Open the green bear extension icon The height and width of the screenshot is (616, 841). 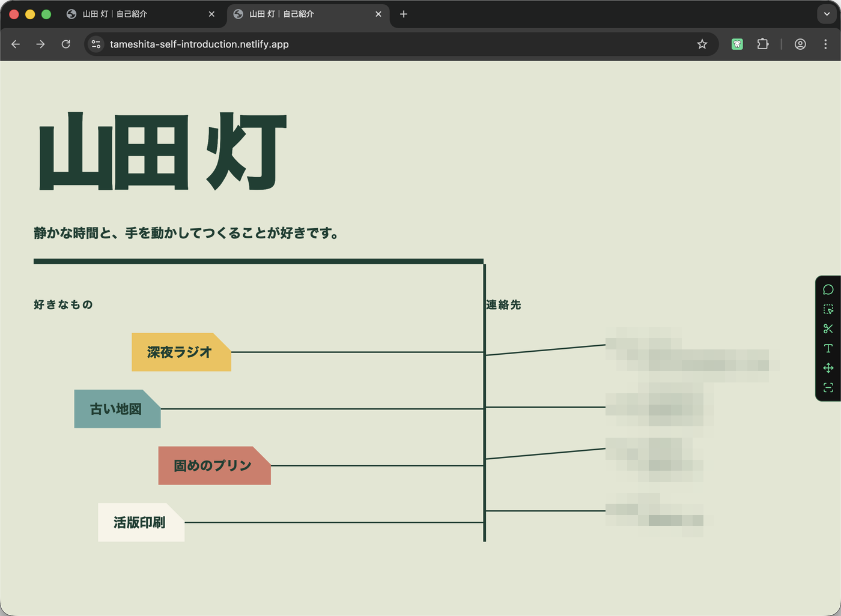(737, 44)
